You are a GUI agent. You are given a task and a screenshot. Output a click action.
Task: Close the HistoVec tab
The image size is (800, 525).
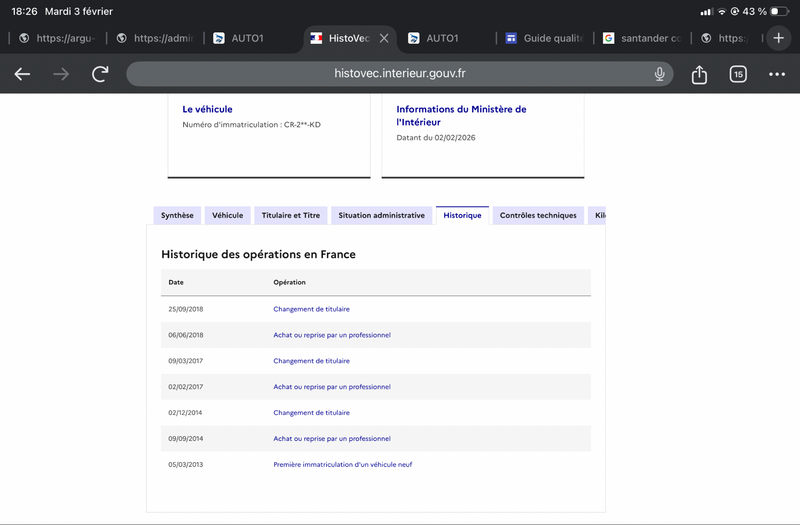pyautogui.click(x=384, y=38)
